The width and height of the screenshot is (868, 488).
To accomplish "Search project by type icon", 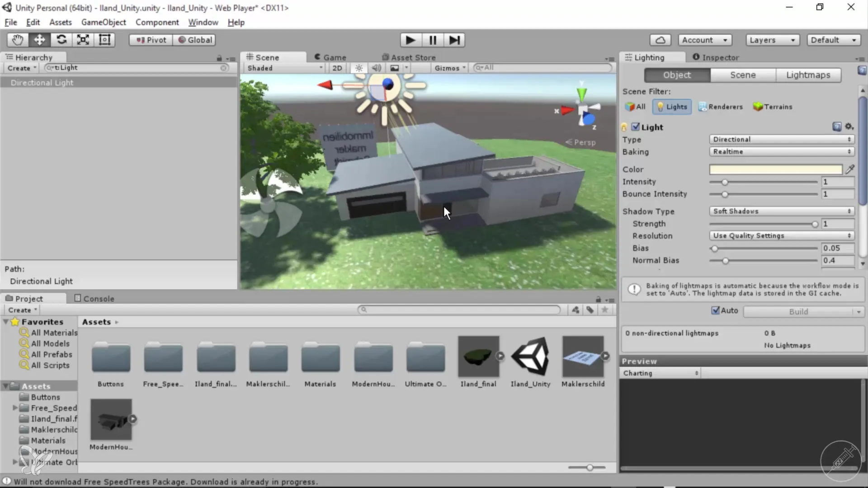I will pyautogui.click(x=576, y=310).
